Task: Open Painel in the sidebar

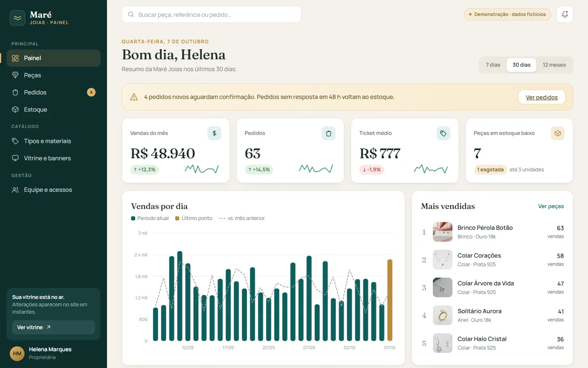Action: 53,58
